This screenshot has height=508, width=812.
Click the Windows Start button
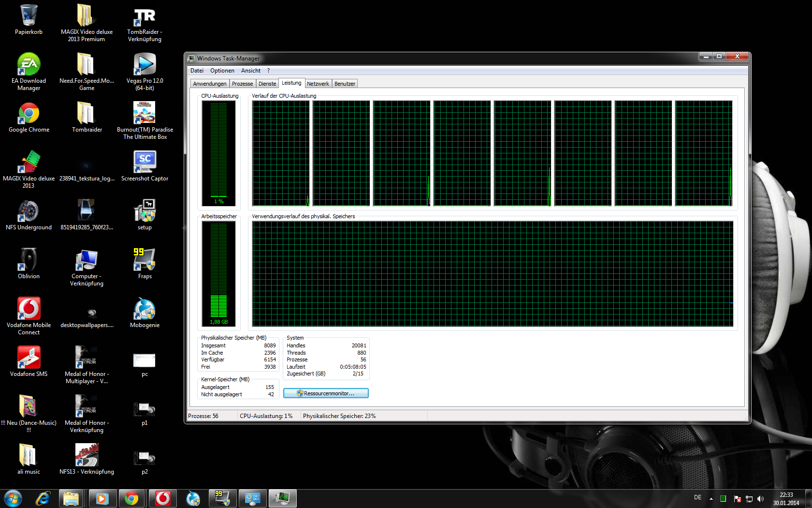tap(13, 498)
